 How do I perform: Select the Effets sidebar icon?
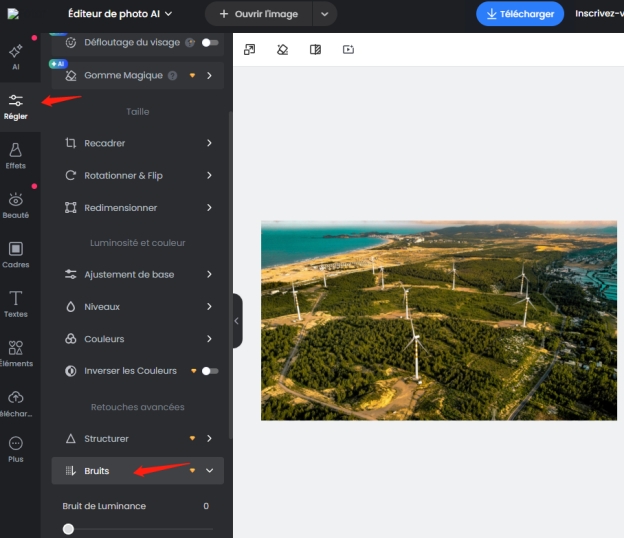point(15,155)
